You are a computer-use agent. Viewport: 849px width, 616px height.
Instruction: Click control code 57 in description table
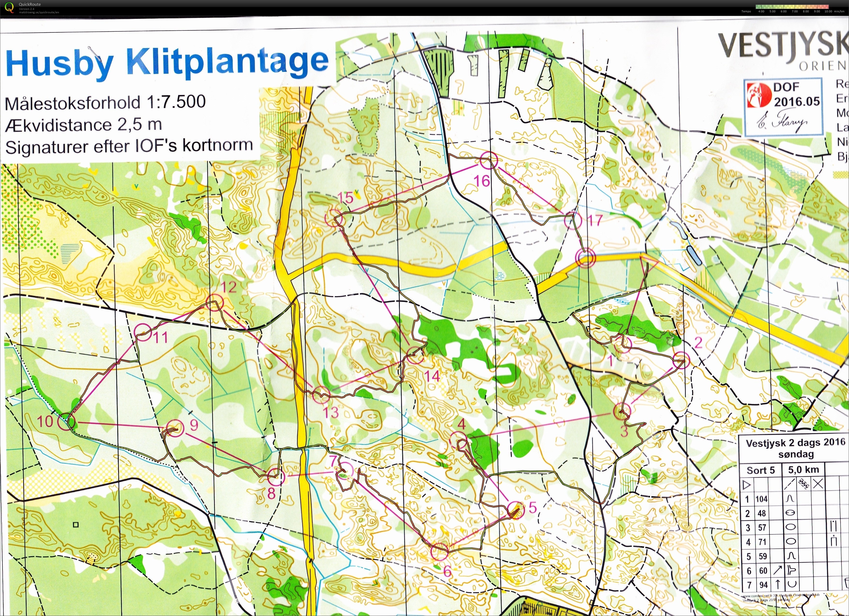point(762,528)
